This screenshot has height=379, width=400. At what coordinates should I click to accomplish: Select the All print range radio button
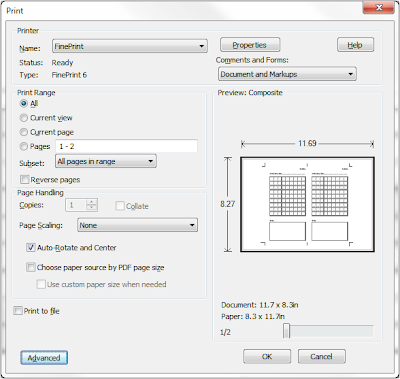point(24,103)
